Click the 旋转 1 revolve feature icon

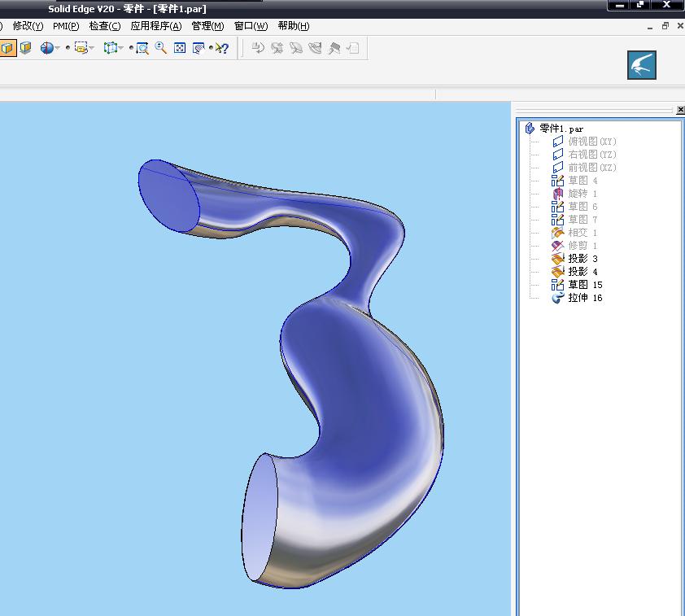click(558, 194)
